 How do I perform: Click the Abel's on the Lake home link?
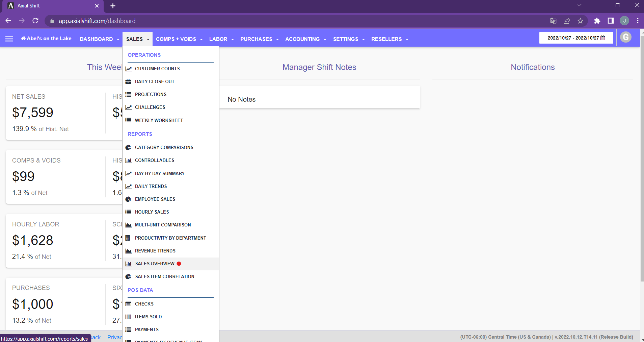46,39
